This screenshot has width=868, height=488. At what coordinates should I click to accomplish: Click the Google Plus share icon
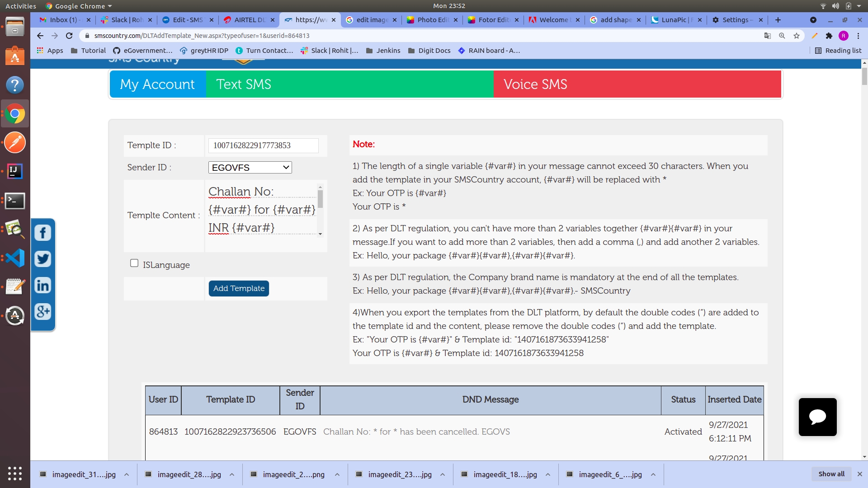43,311
